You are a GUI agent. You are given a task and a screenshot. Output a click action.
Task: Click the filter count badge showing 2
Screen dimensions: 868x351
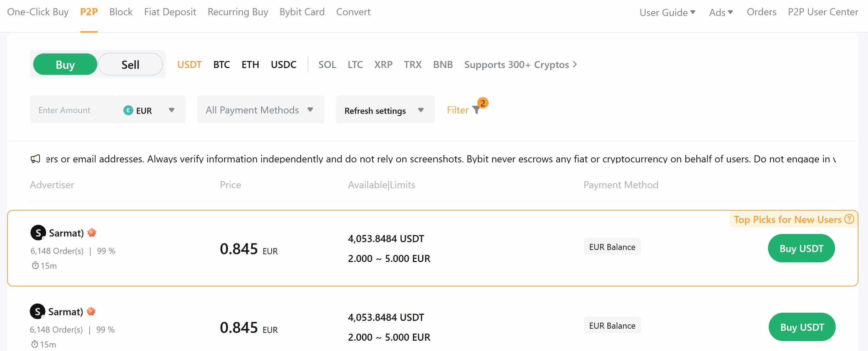[x=483, y=103]
